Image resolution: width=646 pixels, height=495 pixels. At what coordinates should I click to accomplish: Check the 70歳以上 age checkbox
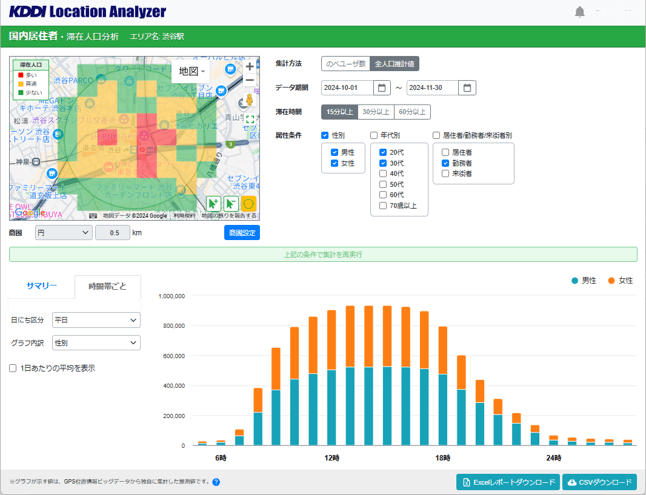[383, 205]
